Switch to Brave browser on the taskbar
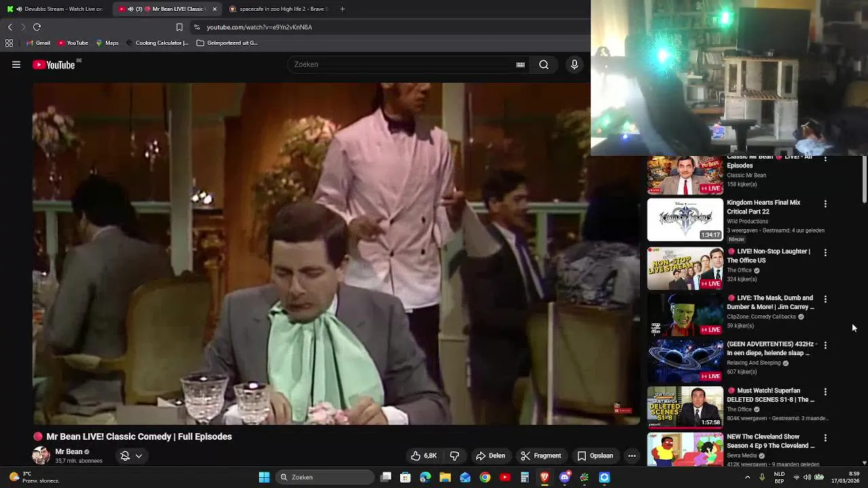Screen dimensions: 868x488 (x=545, y=477)
